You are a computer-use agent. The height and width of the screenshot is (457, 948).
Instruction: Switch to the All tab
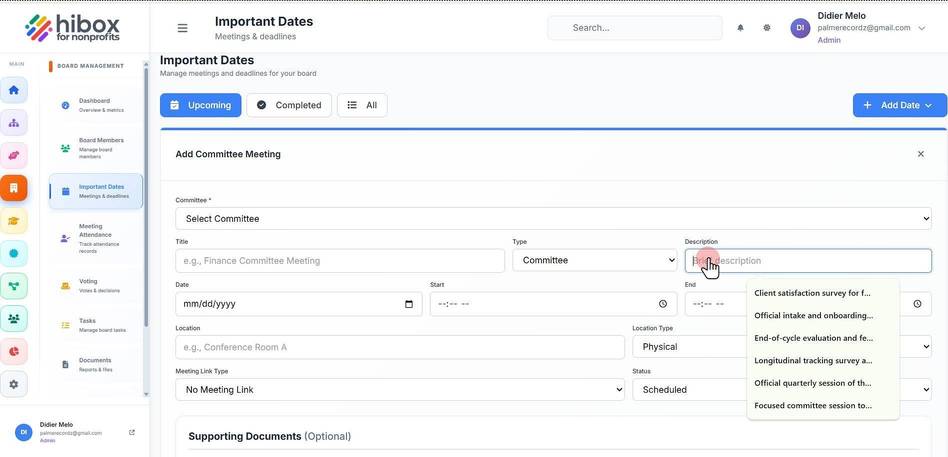362,105
